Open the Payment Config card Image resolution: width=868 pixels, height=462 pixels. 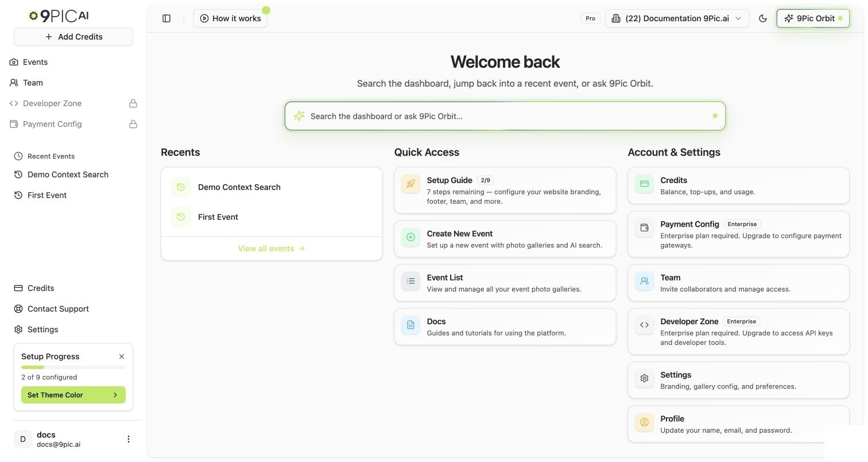tap(738, 234)
